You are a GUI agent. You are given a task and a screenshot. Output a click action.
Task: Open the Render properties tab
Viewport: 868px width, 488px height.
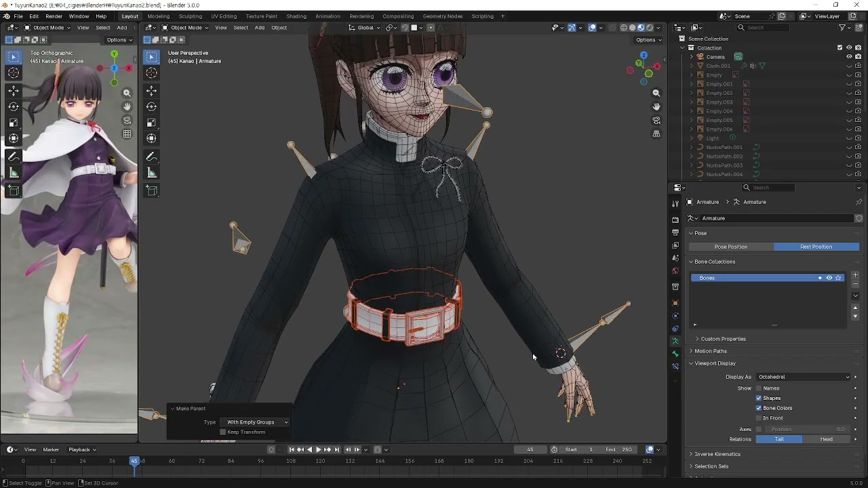tap(675, 220)
